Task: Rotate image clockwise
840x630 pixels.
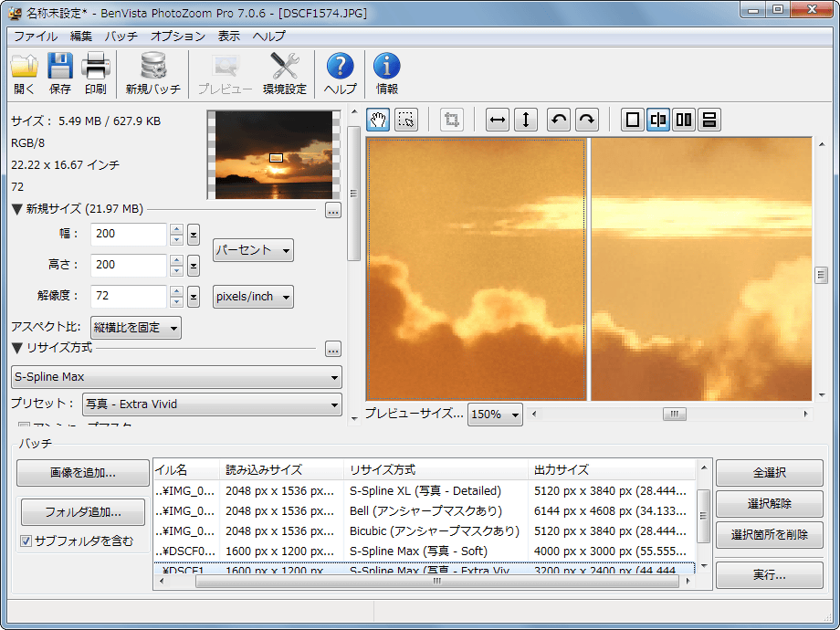Action: click(x=587, y=120)
